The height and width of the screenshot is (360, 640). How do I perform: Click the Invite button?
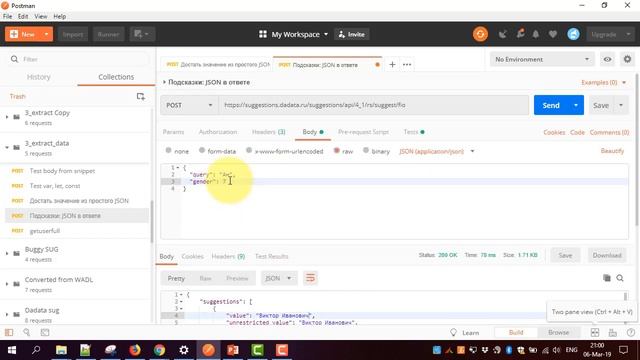pyautogui.click(x=352, y=34)
